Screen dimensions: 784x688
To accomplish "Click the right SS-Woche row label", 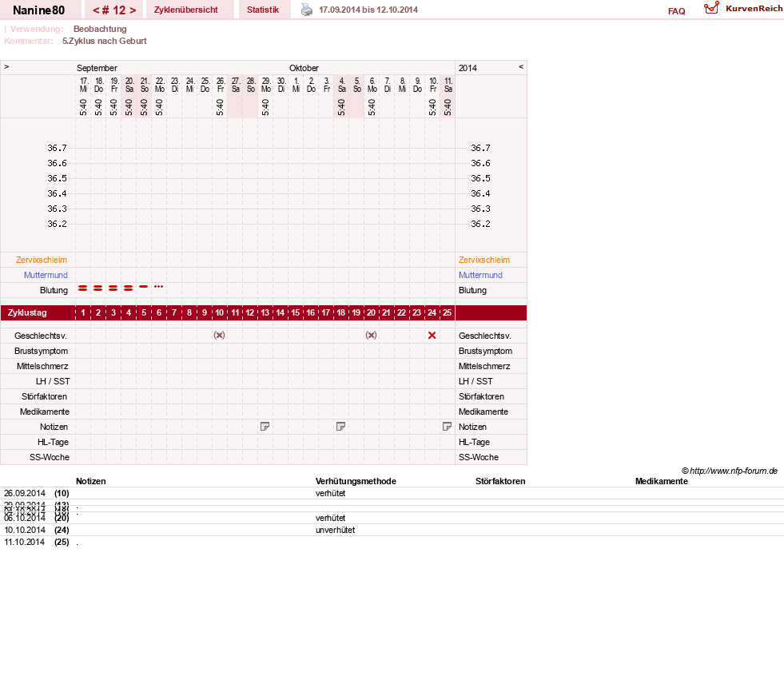I will (x=479, y=458).
